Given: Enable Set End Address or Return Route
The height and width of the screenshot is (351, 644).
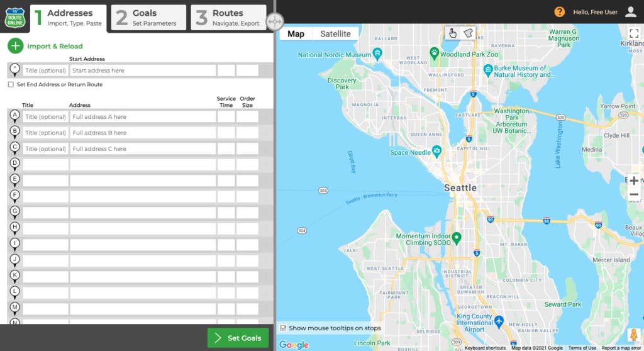Looking at the screenshot, I should [x=11, y=84].
